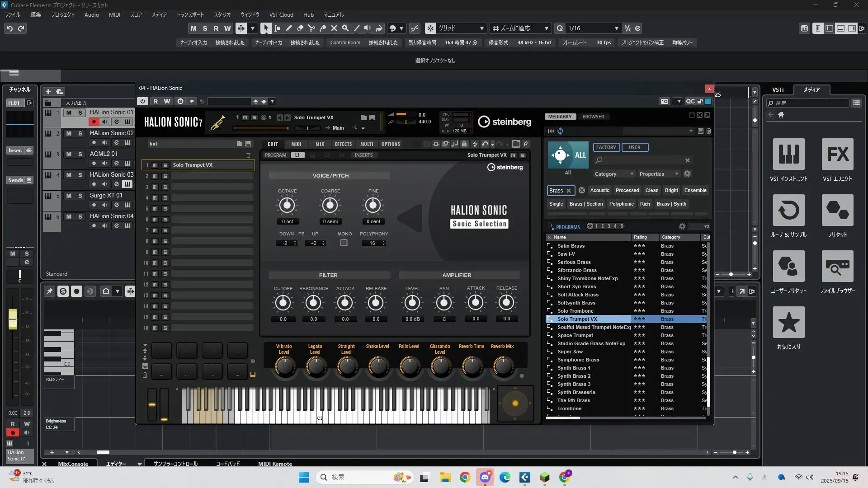
Task: Solo the HALion Sonic 03 track
Action: pyautogui.click(x=80, y=175)
